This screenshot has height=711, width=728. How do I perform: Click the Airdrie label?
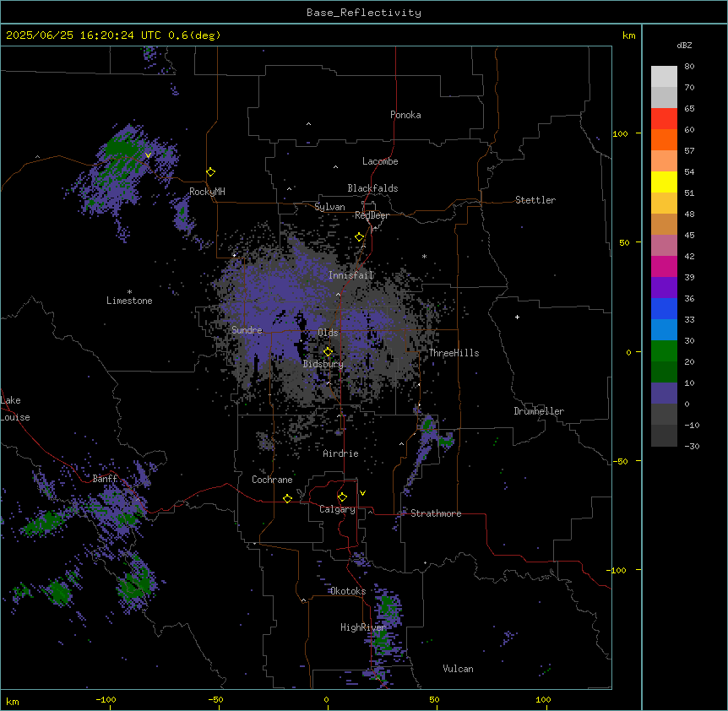341,453
